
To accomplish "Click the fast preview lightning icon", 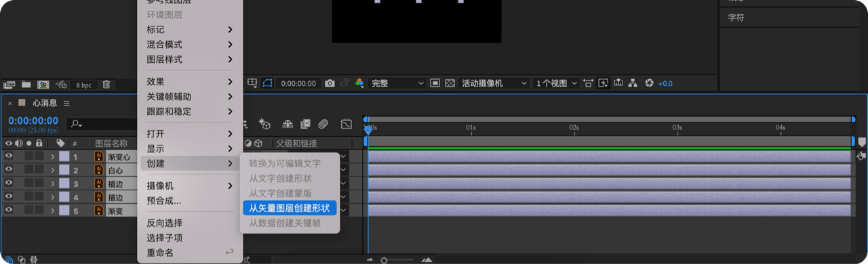I will click(x=603, y=83).
